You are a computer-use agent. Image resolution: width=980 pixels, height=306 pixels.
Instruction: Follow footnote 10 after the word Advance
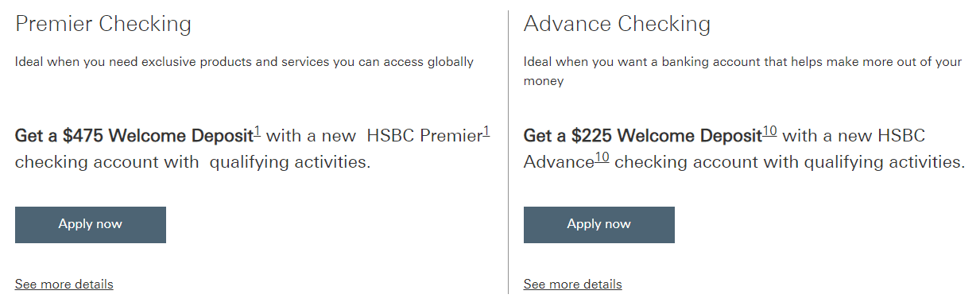pyautogui.click(x=602, y=158)
